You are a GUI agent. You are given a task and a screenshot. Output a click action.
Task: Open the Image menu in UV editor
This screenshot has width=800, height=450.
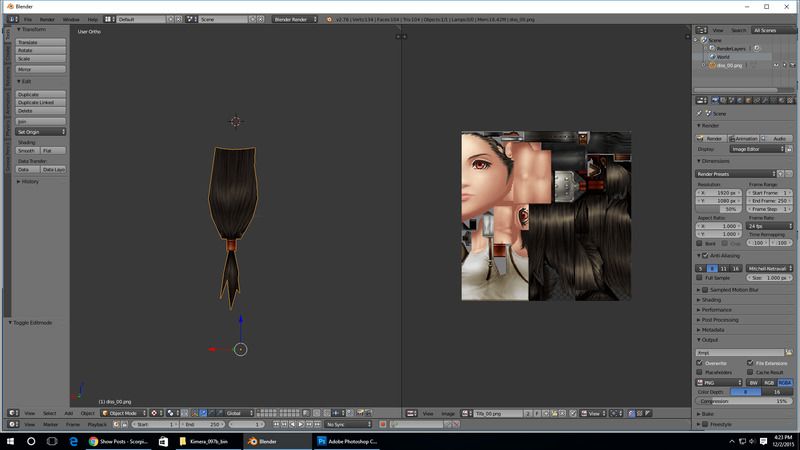pos(447,412)
